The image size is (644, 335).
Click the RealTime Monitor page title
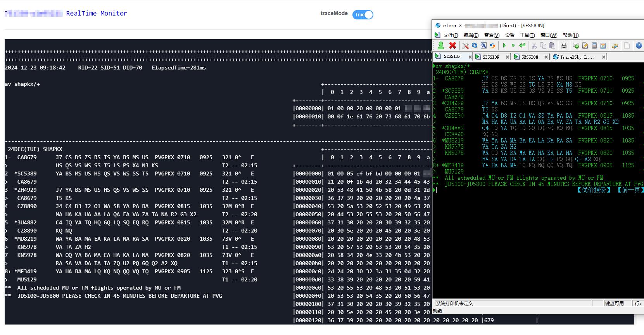coord(97,13)
